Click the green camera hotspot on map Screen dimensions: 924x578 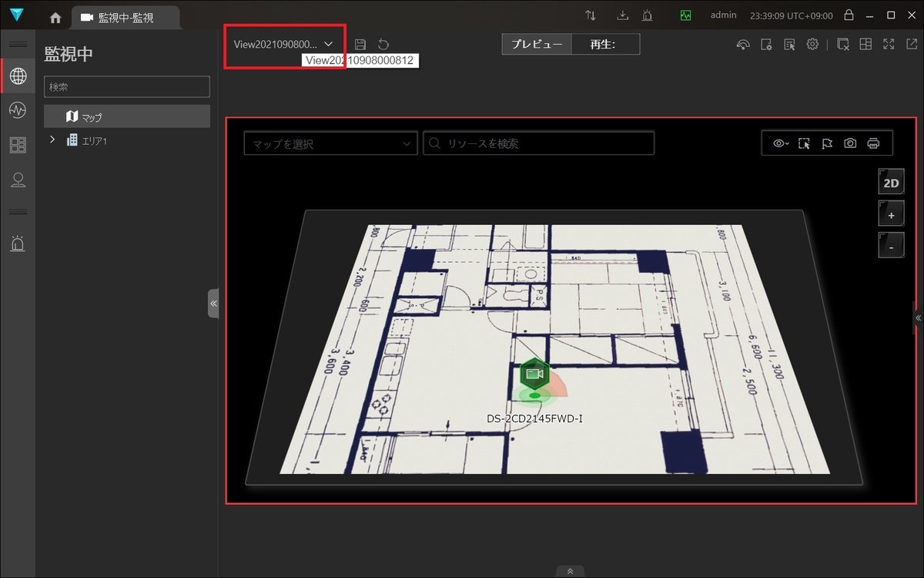(x=534, y=374)
